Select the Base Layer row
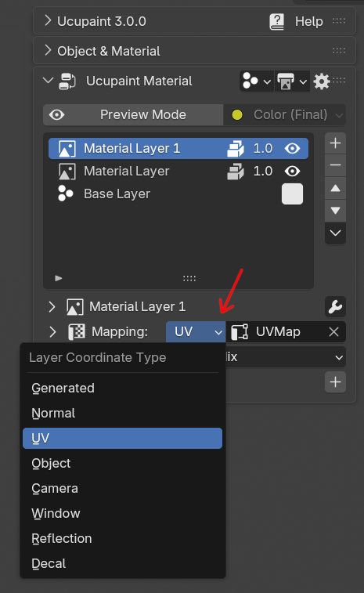Viewport: 364px width, 593px height. 178,193
